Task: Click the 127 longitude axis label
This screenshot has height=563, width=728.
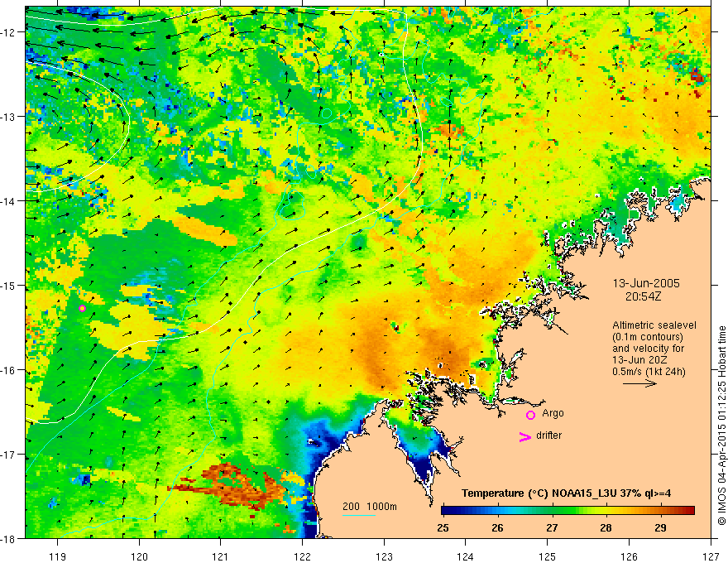Action: (711, 556)
